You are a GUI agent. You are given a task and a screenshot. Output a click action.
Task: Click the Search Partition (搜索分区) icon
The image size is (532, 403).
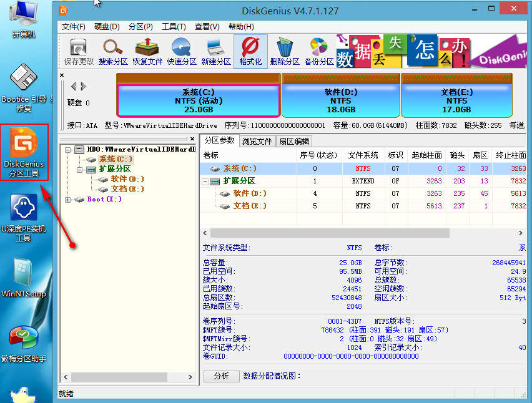(113, 51)
